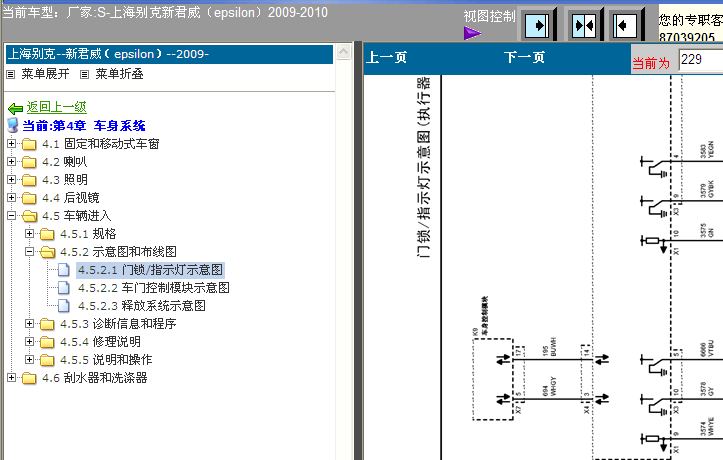Click the 菜单展开 icon

click(x=11, y=74)
